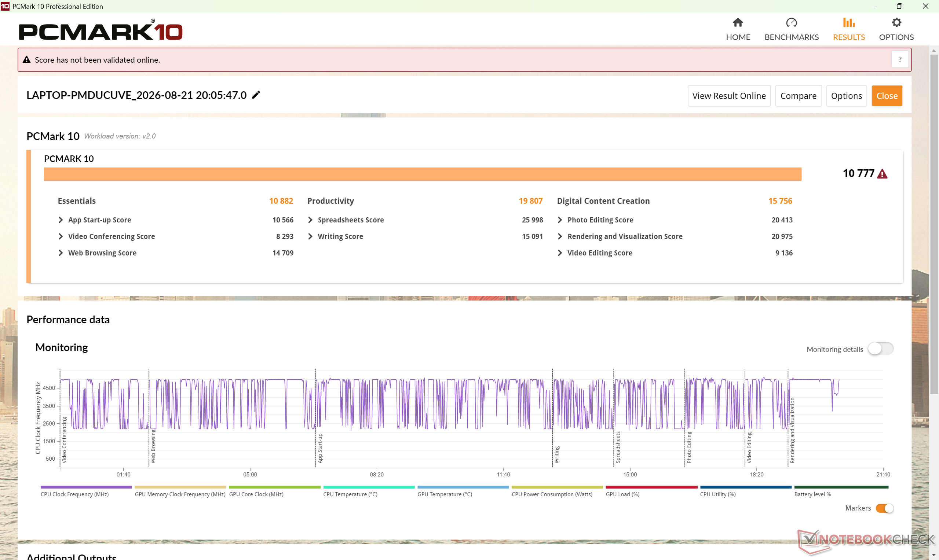Image resolution: width=939 pixels, height=560 pixels.
Task: Open the Benchmarks gauge icon
Action: coord(792,23)
